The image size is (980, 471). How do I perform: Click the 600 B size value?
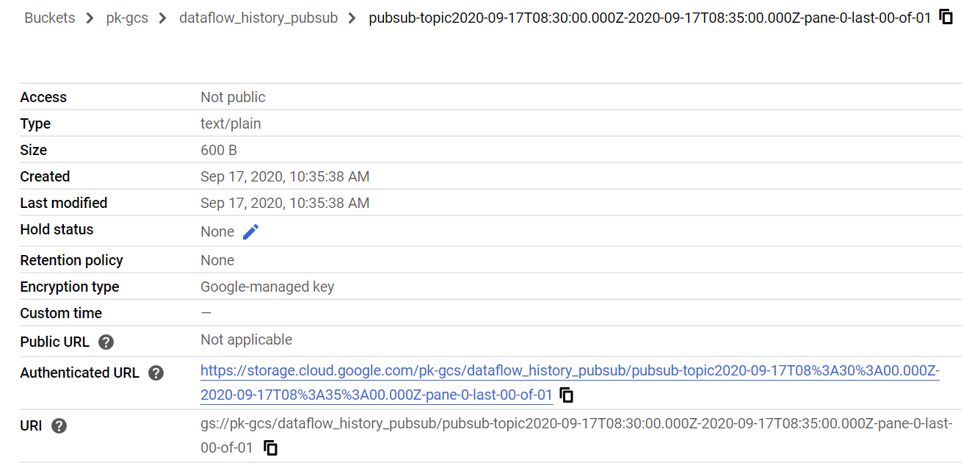click(x=219, y=151)
